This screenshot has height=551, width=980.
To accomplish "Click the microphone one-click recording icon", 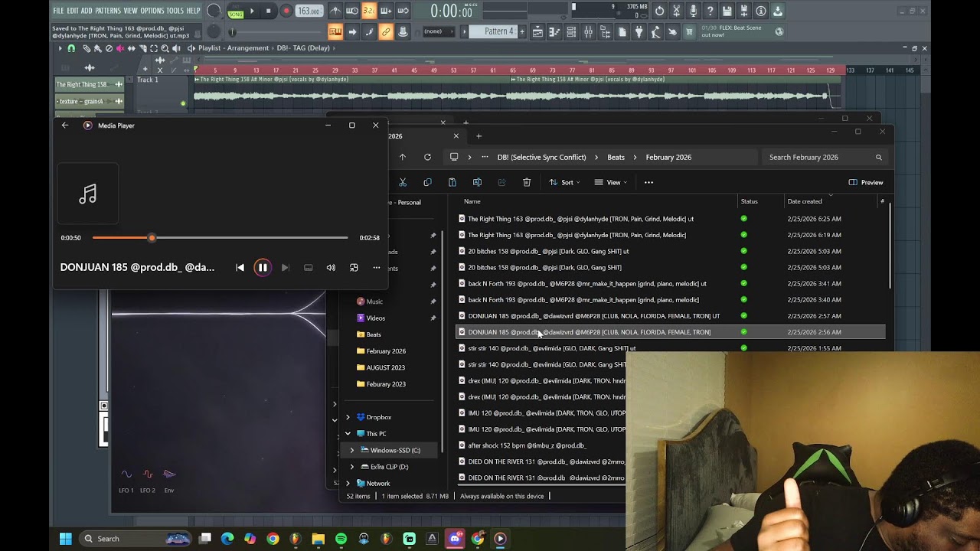I will tap(693, 11).
